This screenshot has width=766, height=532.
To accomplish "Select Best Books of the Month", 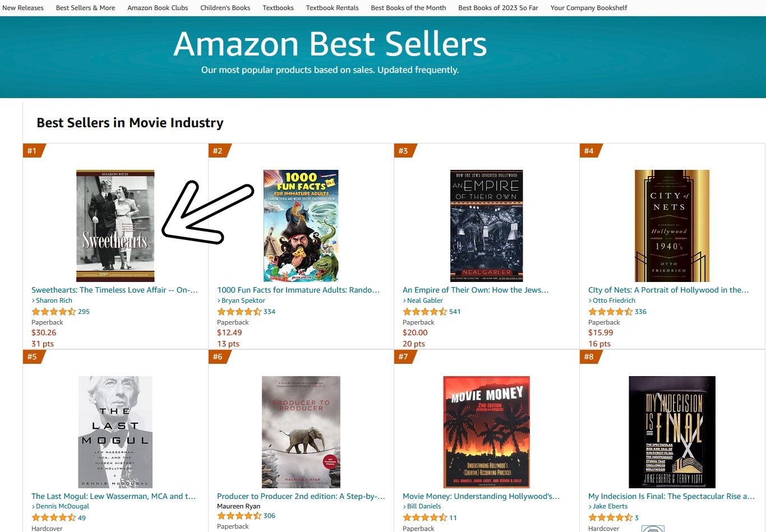I will pyautogui.click(x=408, y=8).
